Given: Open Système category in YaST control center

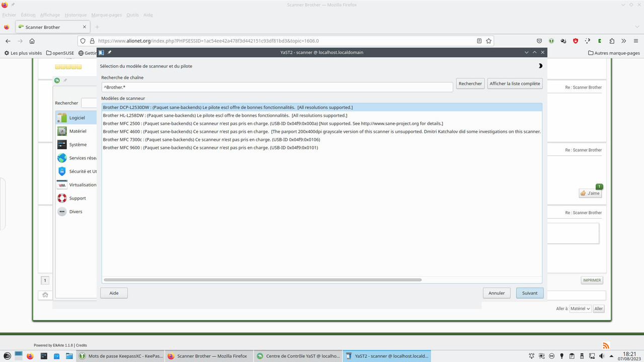Looking at the screenshot, I should 76,145.
